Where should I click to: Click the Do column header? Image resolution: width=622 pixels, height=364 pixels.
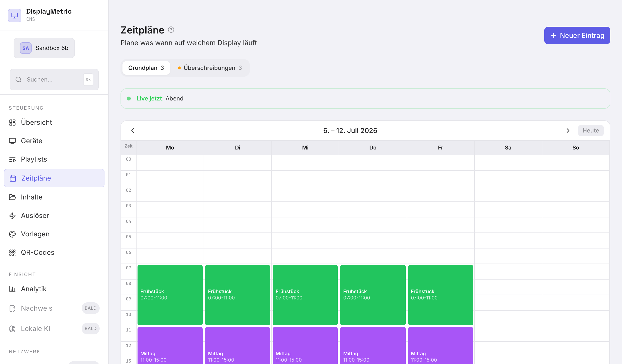(373, 148)
